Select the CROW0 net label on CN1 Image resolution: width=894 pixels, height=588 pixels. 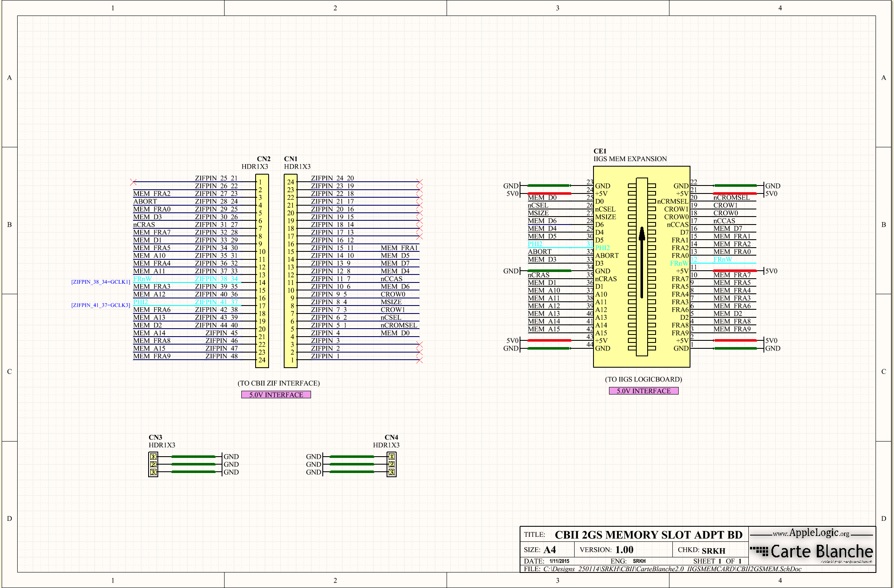393,294
